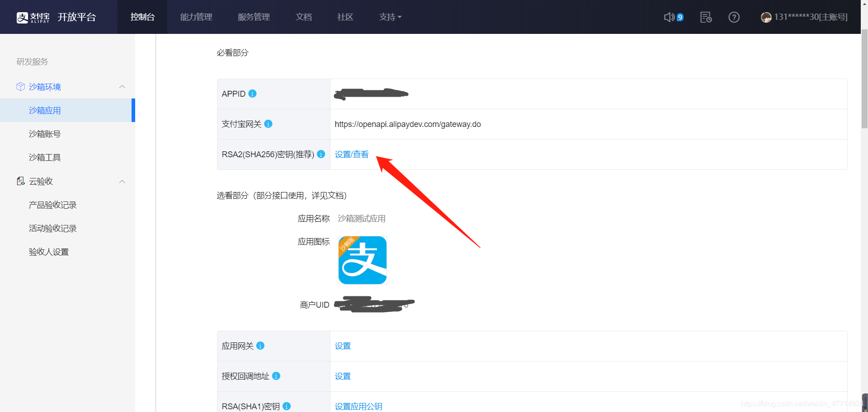Open the document list icon in header
This screenshot has height=412, width=868.
tap(706, 17)
